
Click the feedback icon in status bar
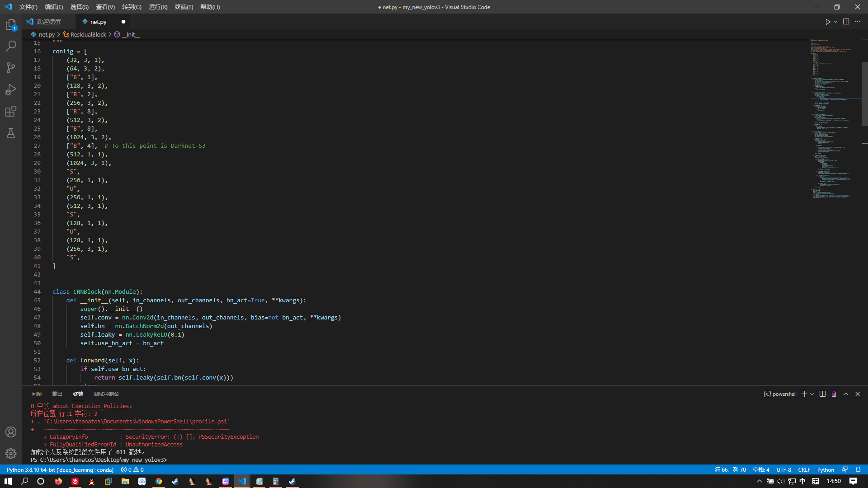click(844, 469)
